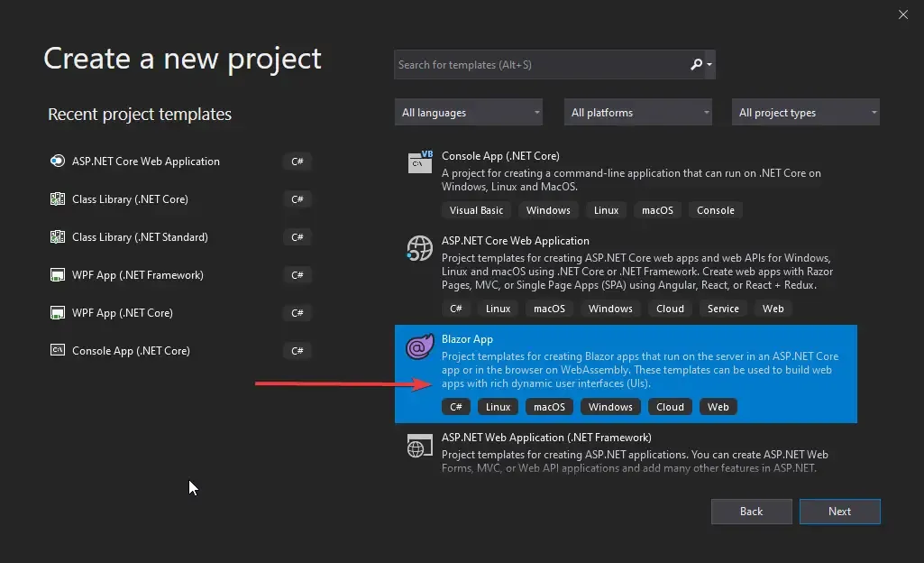Expand the arrow beside the search box
Screen dimensions: 924x563
[710, 64]
